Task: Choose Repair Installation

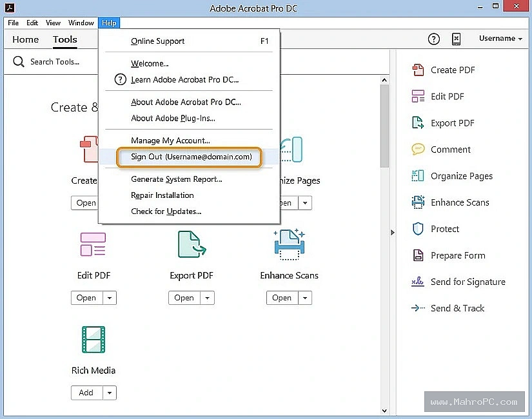Action: tap(189, 195)
